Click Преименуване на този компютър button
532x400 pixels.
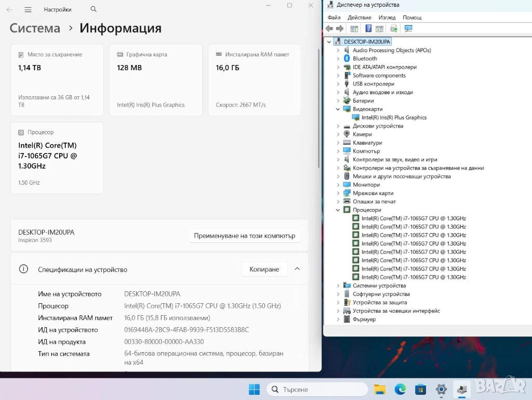tap(244, 236)
